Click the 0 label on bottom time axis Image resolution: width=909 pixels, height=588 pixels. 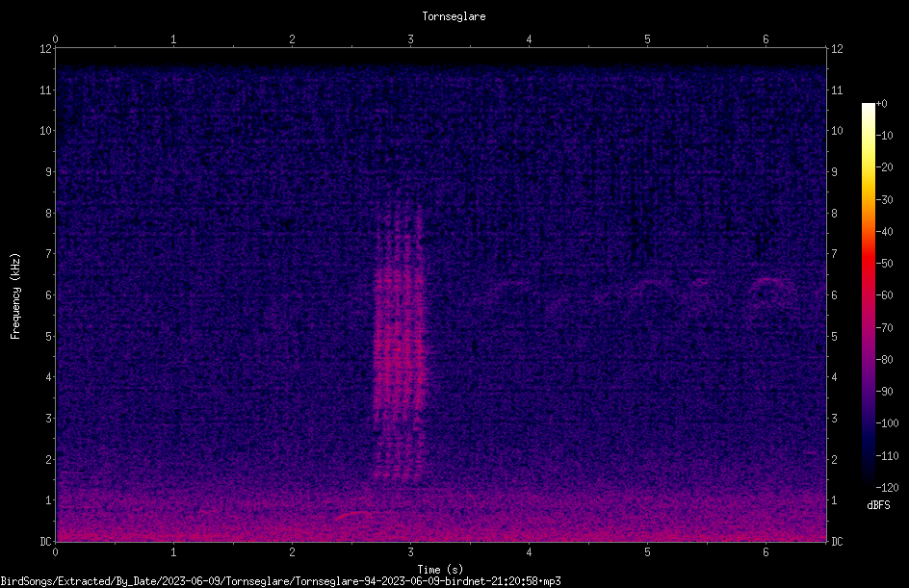(x=55, y=552)
